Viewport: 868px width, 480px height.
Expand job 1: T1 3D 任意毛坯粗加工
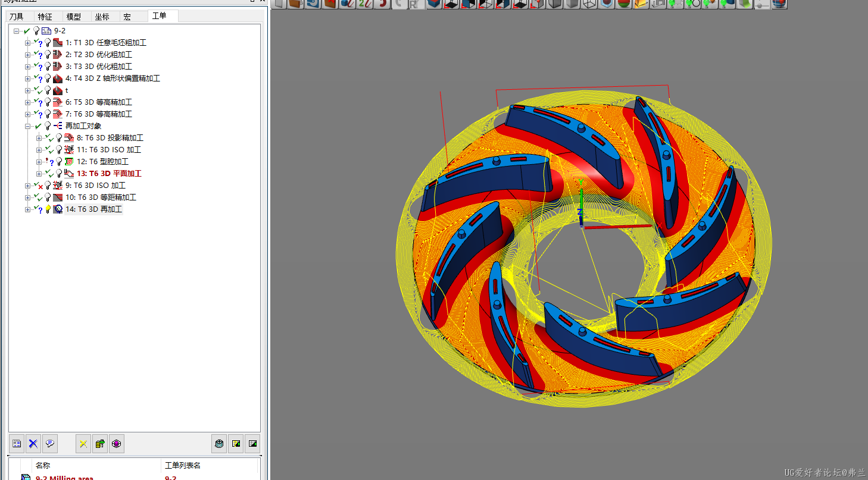pos(28,43)
